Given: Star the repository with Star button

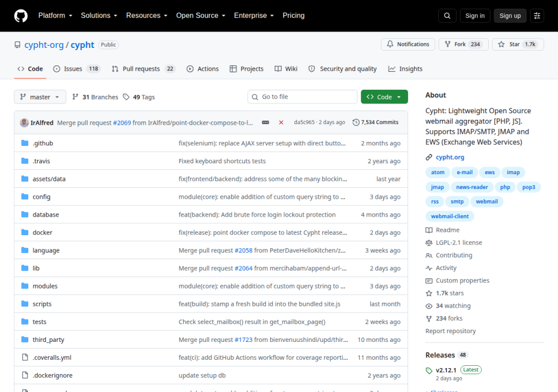Looking at the screenshot, I should 518,44.
